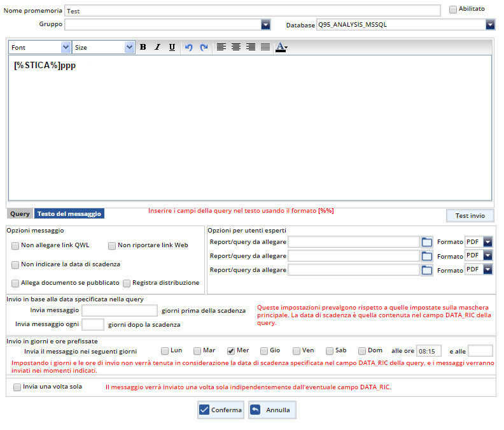Justify the message text
The width and height of the screenshot is (504, 430).
click(x=265, y=47)
